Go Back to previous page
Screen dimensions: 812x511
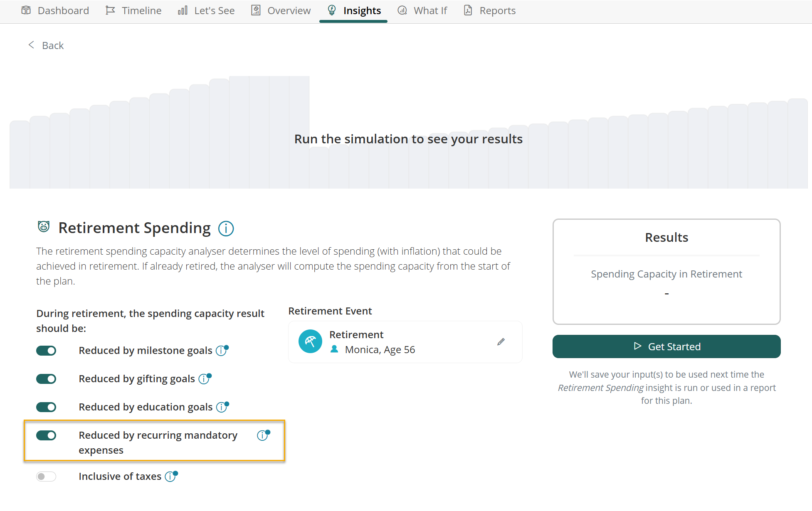46,45
